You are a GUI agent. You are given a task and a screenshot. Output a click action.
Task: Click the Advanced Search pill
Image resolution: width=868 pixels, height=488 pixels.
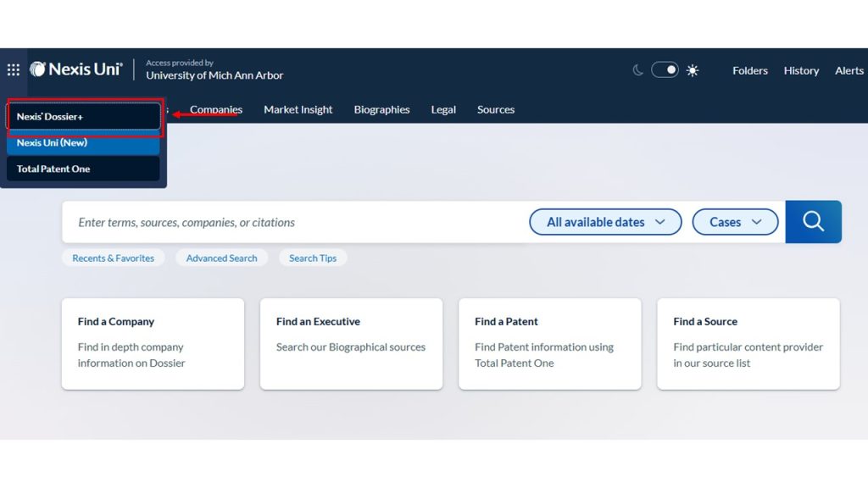click(x=221, y=258)
